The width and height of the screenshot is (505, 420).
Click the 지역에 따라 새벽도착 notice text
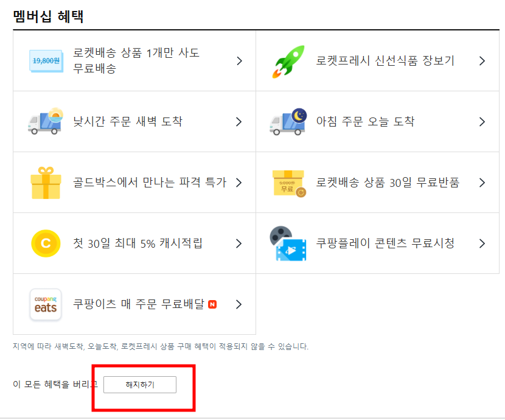[x=161, y=346]
